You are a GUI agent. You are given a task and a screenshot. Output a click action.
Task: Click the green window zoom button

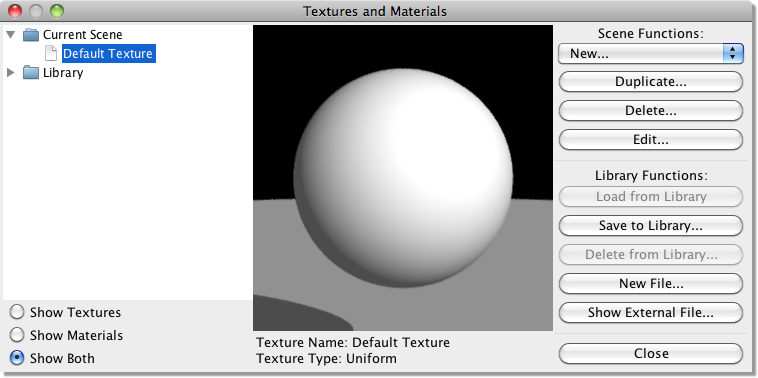[57, 11]
